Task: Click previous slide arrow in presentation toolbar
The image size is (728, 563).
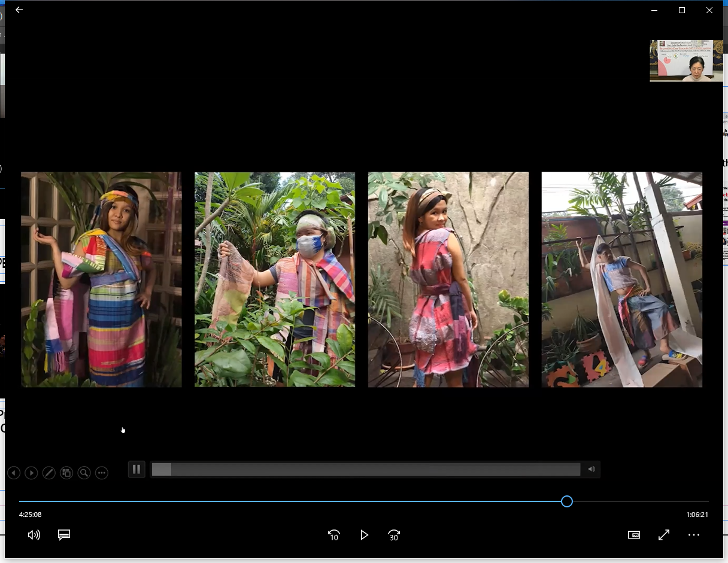Action: tap(14, 473)
